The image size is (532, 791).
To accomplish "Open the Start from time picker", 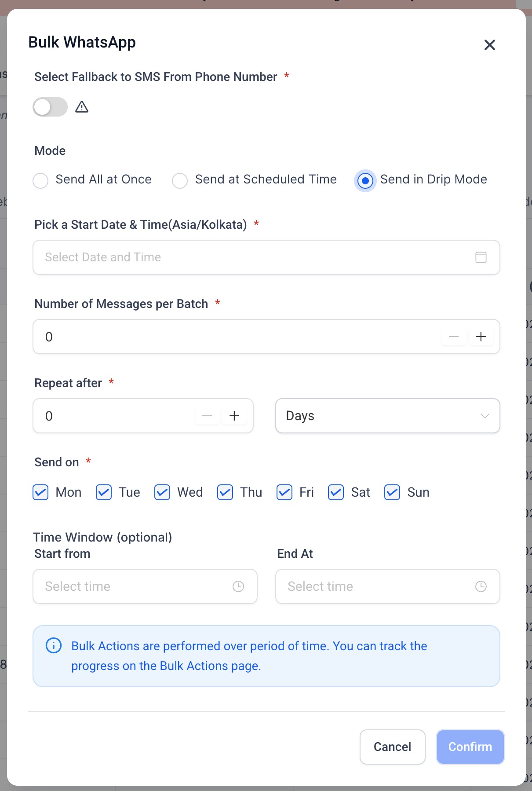I will click(x=145, y=586).
